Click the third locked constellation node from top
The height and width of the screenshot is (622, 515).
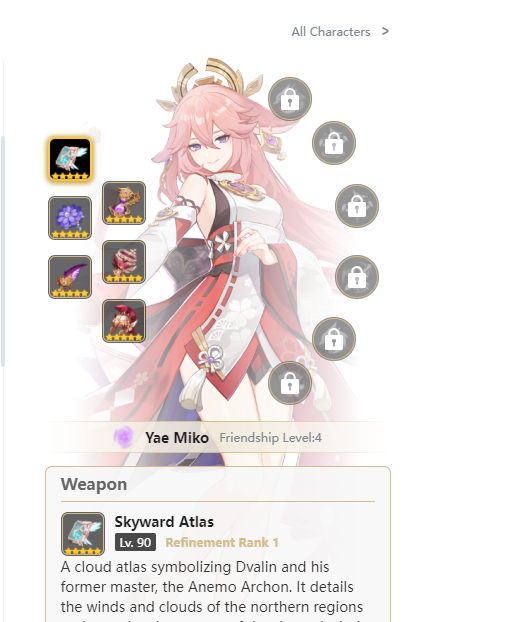[357, 206]
